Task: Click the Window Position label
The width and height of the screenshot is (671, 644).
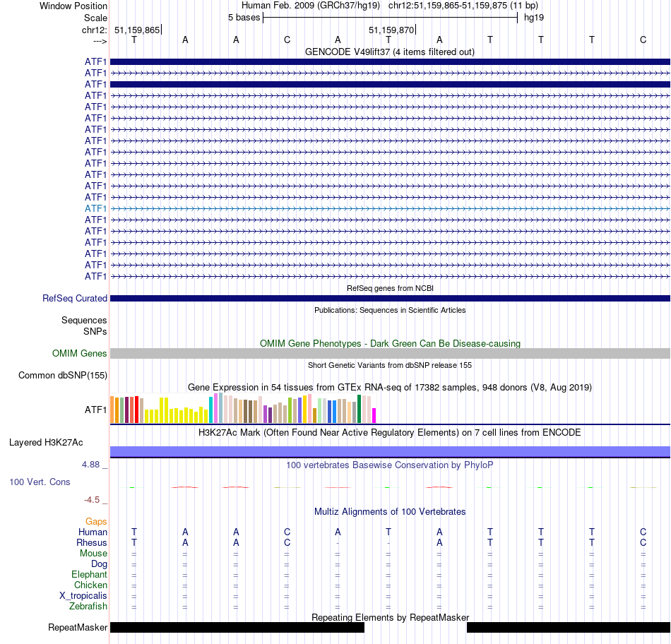Action: coord(73,6)
